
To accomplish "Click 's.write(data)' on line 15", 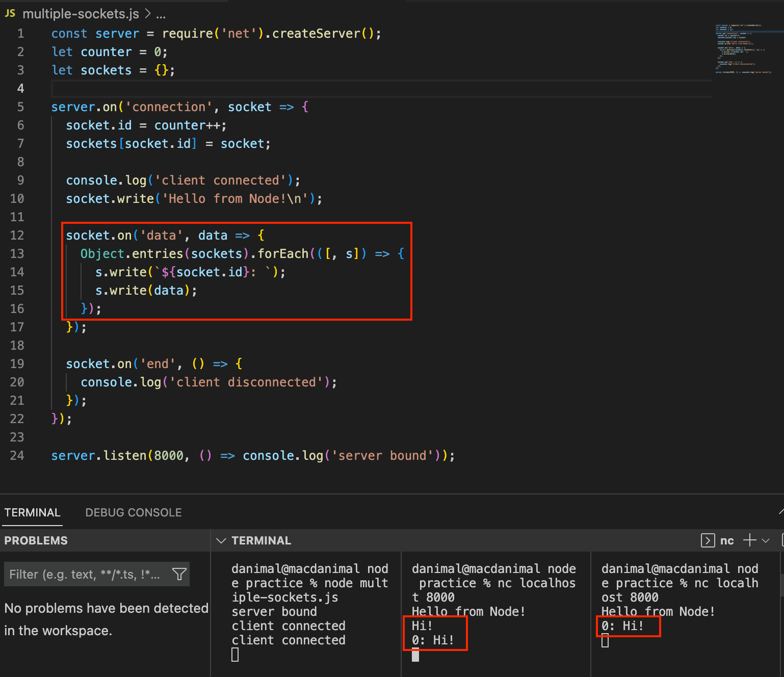I will pos(143,291).
